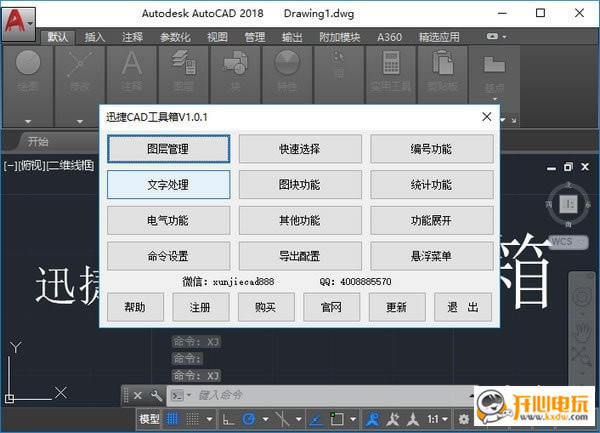Click the 导出配置 button
The image size is (600, 433).
point(300,256)
